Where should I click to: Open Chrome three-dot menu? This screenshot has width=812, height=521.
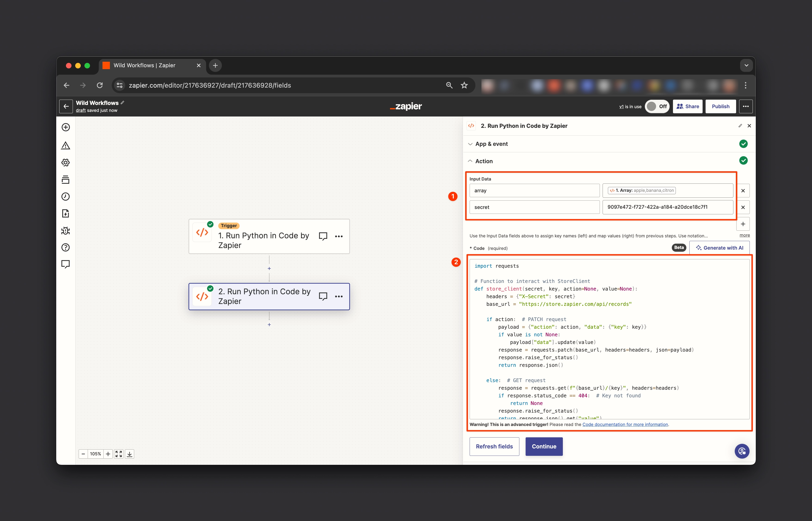tap(746, 85)
